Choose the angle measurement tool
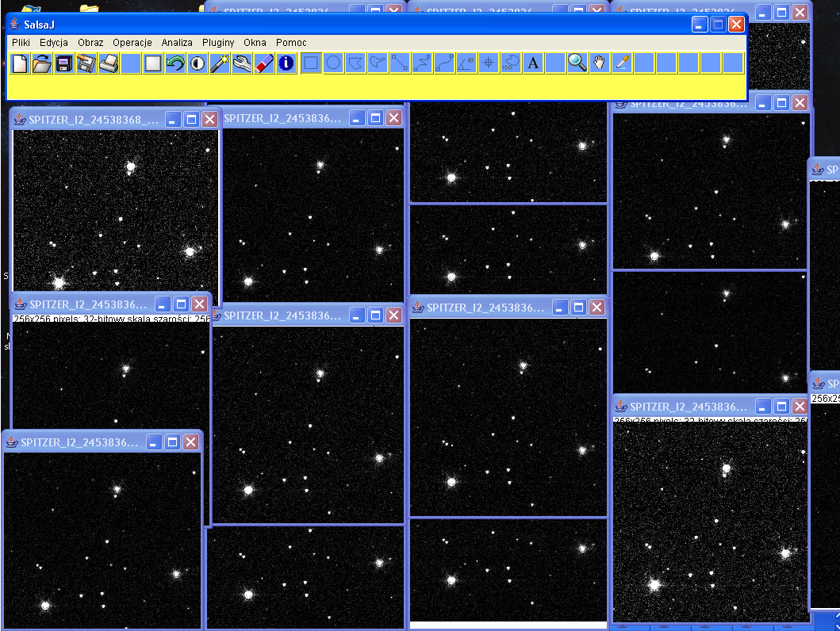Screen dimensions: 840x631 pyautogui.click(x=466, y=63)
